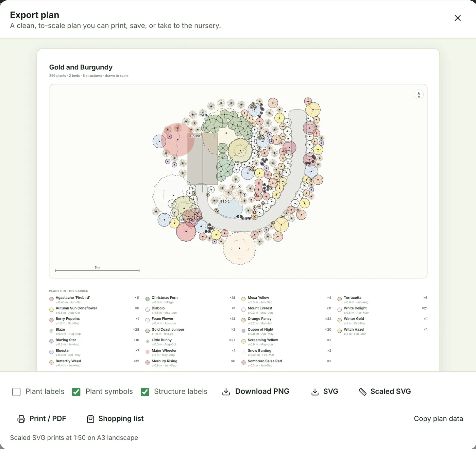This screenshot has width=476, height=449.
Task: Open the Shopping list bag icon
Action: click(x=90, y=419)
